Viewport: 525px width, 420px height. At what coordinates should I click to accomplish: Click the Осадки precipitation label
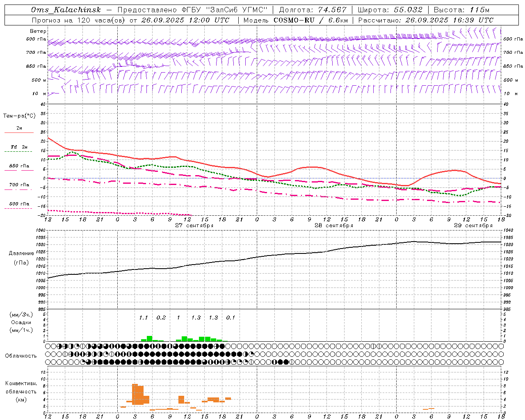click(x=21, y=322)
